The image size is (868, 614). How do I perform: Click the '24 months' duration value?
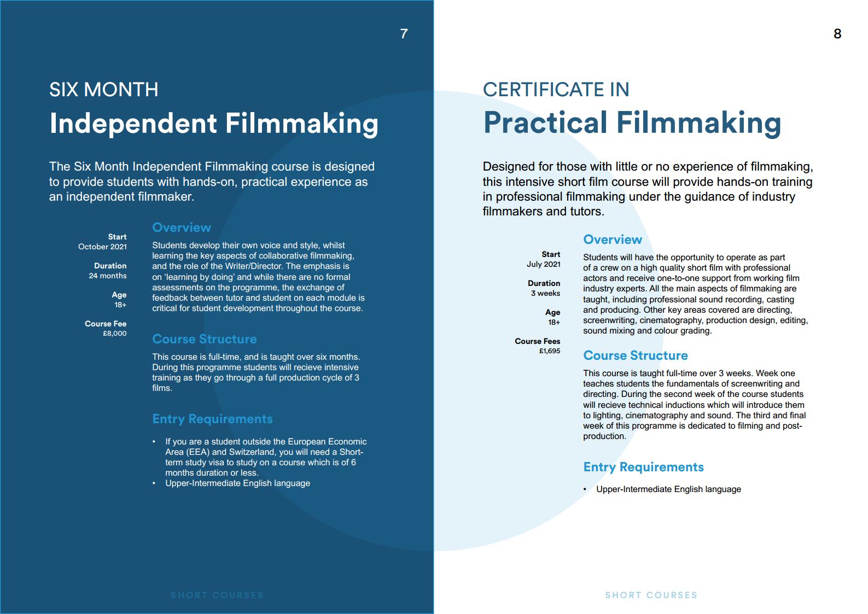(x=108, y=276)
